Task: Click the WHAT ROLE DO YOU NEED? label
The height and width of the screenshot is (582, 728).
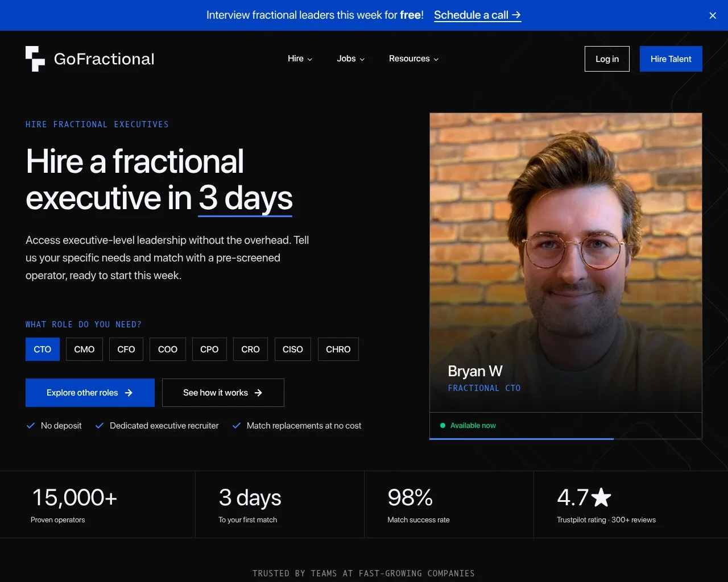Action: tap(84, 325)
